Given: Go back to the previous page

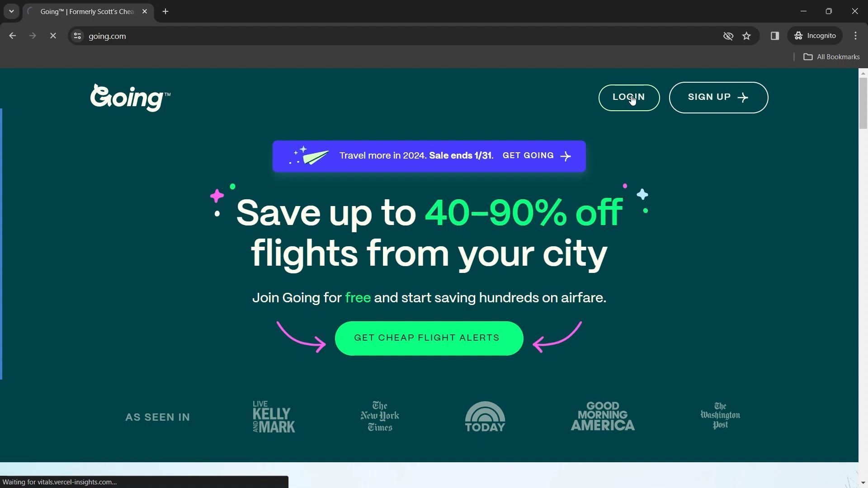Looking at the screenshot, I should pyautogui.click(x=12, y=36).
